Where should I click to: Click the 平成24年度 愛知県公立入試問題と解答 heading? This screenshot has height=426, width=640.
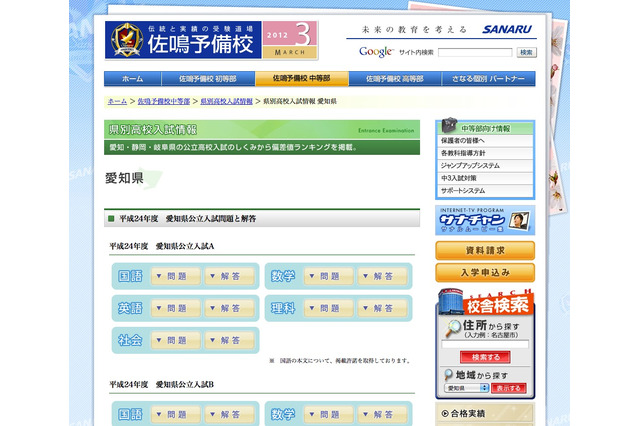click(x=188, y=219)
